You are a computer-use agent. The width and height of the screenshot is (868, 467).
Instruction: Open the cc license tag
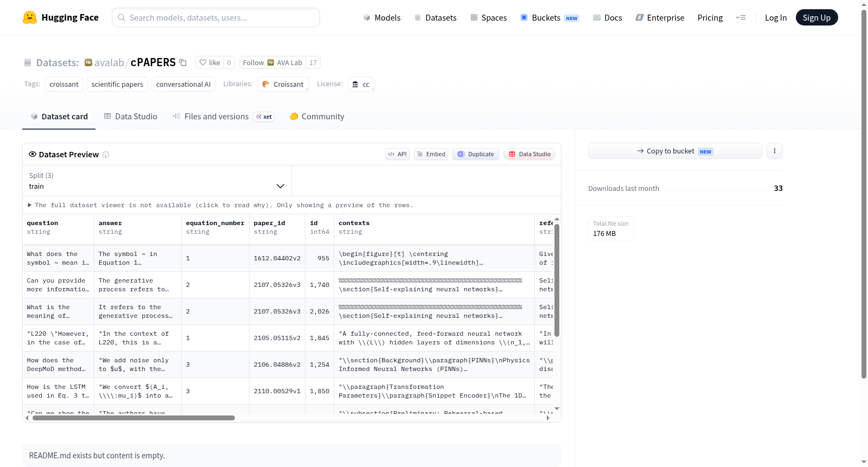(x=361, y=84)
